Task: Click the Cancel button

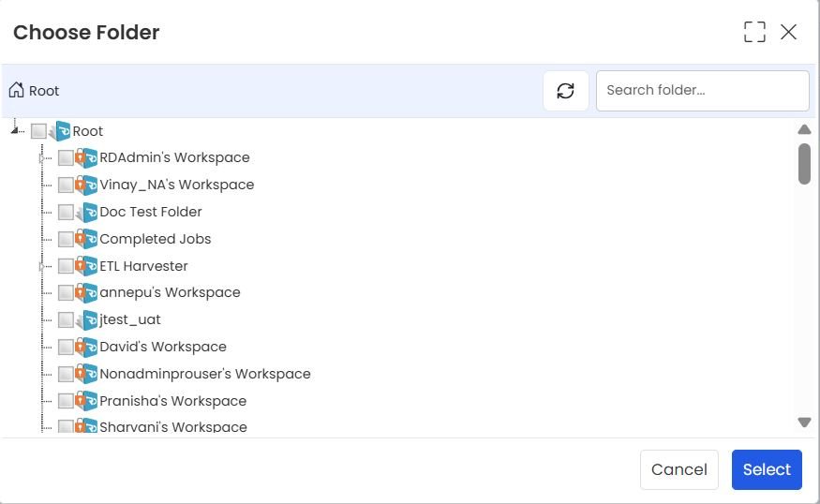Action: tap(679, 469)
